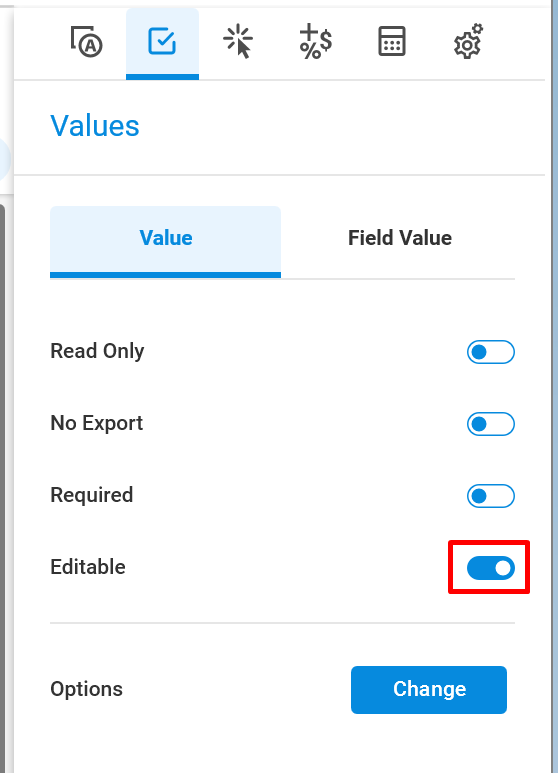Image resolution: width=558 pixels, height=773 pixels.
Task: Click the Read Only label text
Action: coord(97,351)
